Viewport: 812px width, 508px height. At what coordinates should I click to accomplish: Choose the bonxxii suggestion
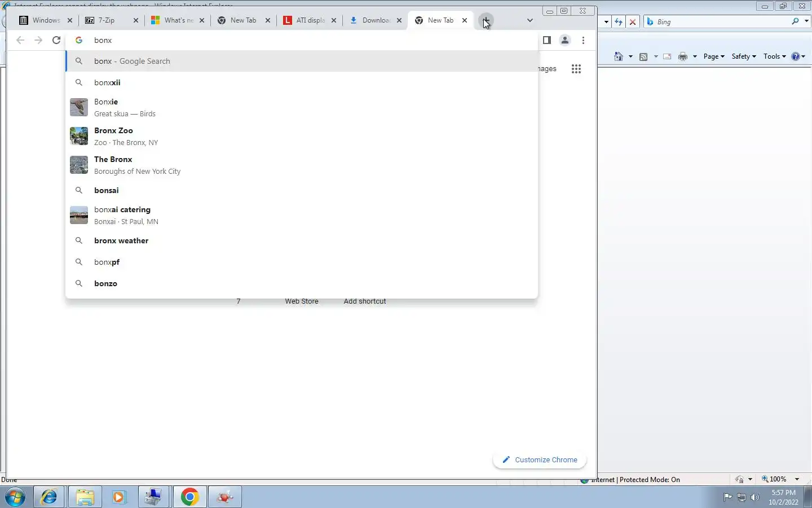coord(302,82)
